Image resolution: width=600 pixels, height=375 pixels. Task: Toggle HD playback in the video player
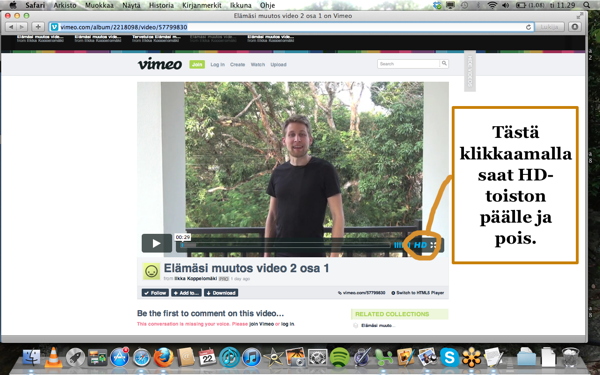(x=421, y=245)
